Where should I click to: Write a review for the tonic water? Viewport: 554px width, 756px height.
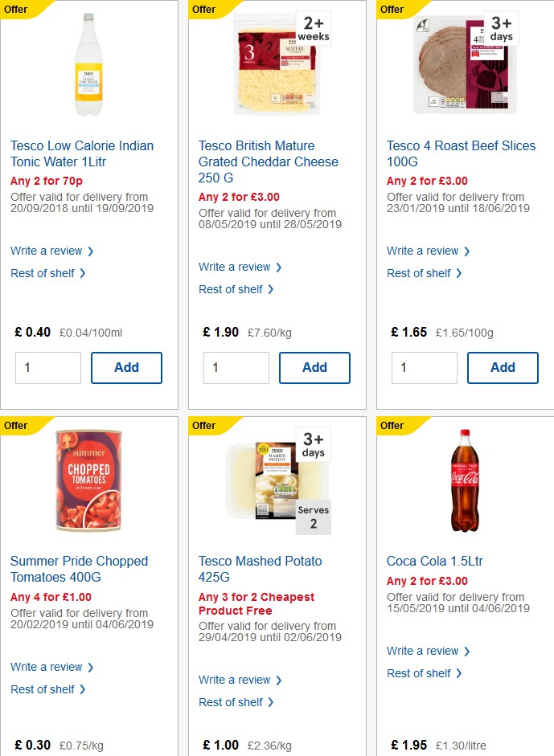[47, 251]
